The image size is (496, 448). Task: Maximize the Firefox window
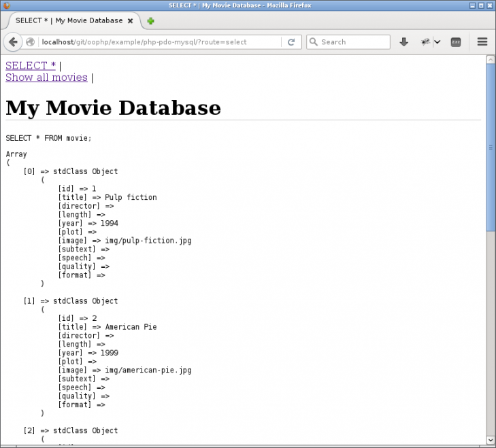[x=481, y=5]
